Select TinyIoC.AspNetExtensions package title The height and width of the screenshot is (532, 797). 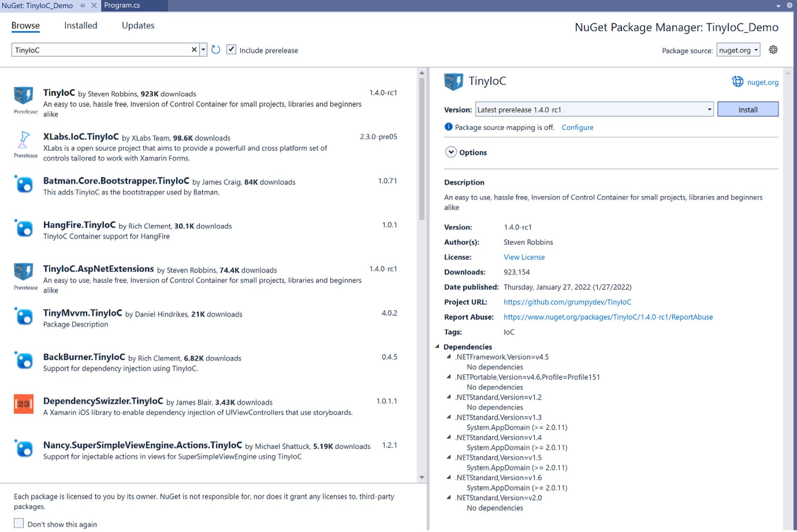point(99,269)
